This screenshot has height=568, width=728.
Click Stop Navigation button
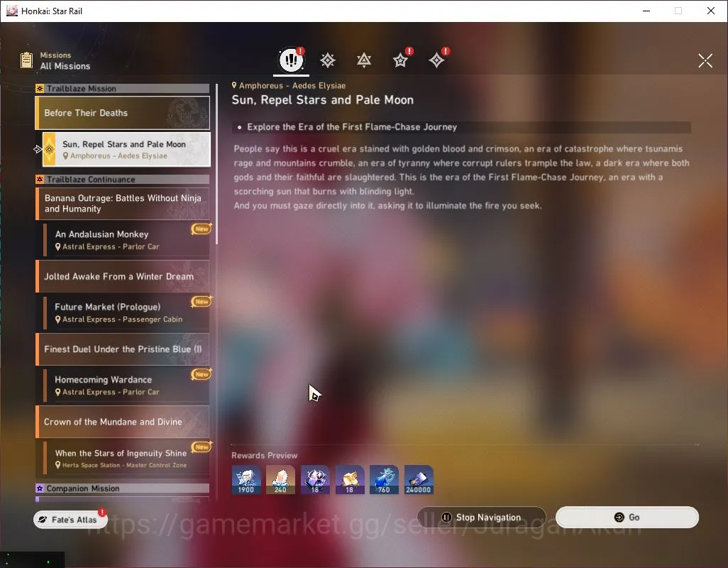pos(481,517)
